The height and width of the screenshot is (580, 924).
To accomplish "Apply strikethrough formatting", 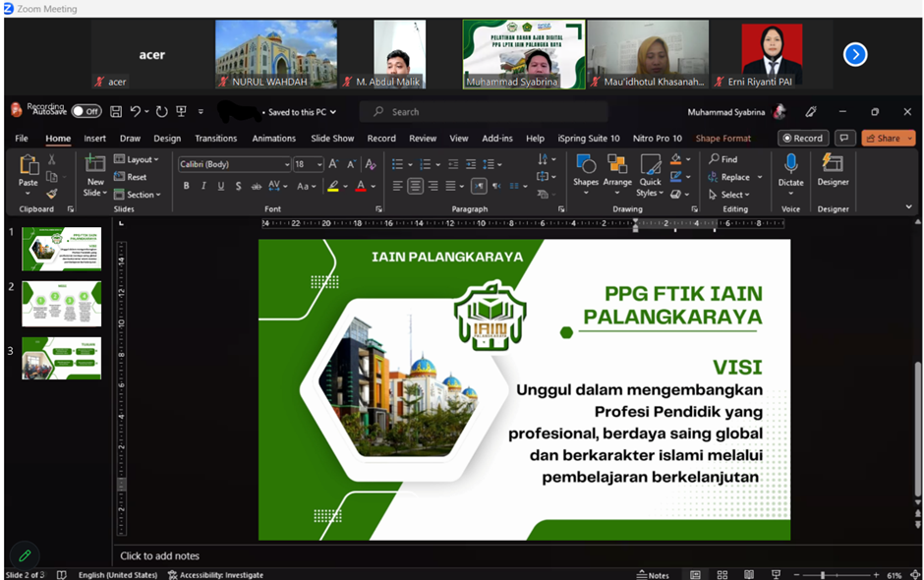I will click(256, 186).
